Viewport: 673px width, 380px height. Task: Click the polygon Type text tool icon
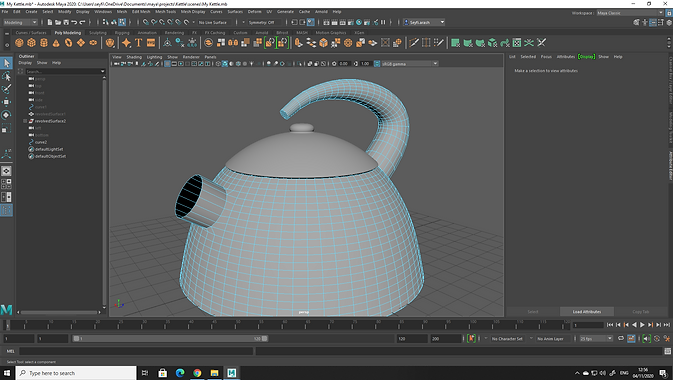point(138,43)
